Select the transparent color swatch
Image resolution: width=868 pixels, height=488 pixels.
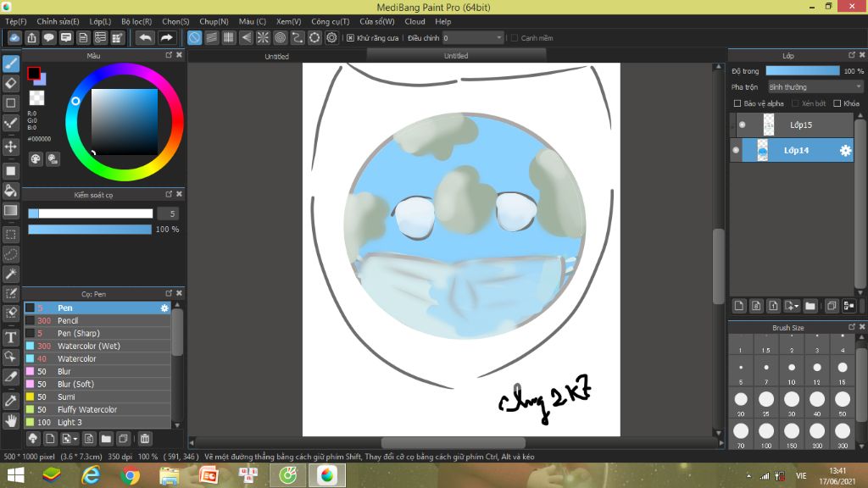click(36, 98)
